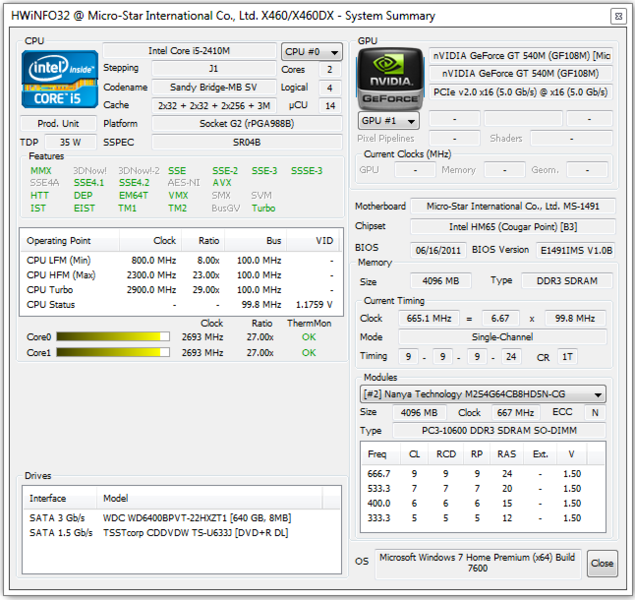
Task: Click the NVIDIA GeForce logo
Action: (x=390, y=79)
